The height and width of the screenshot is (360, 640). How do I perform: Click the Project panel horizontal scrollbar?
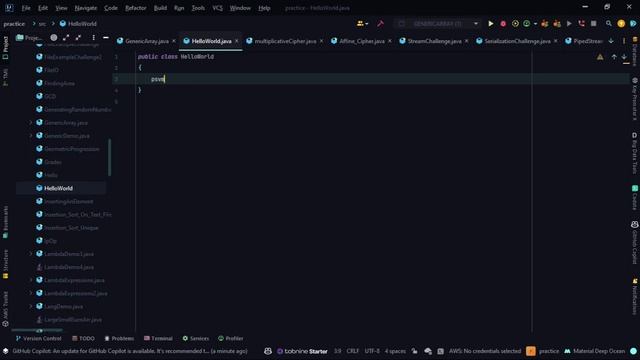(x=37, y=330)
